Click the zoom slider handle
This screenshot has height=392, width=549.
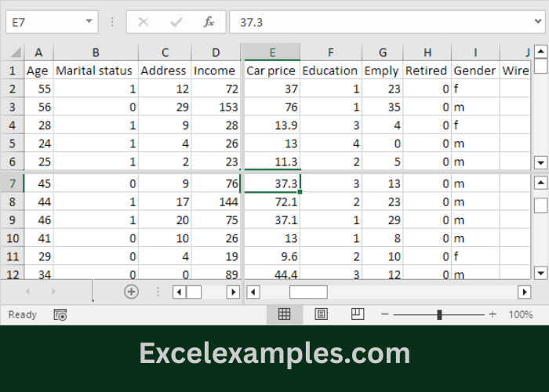(x=439, y=314)
